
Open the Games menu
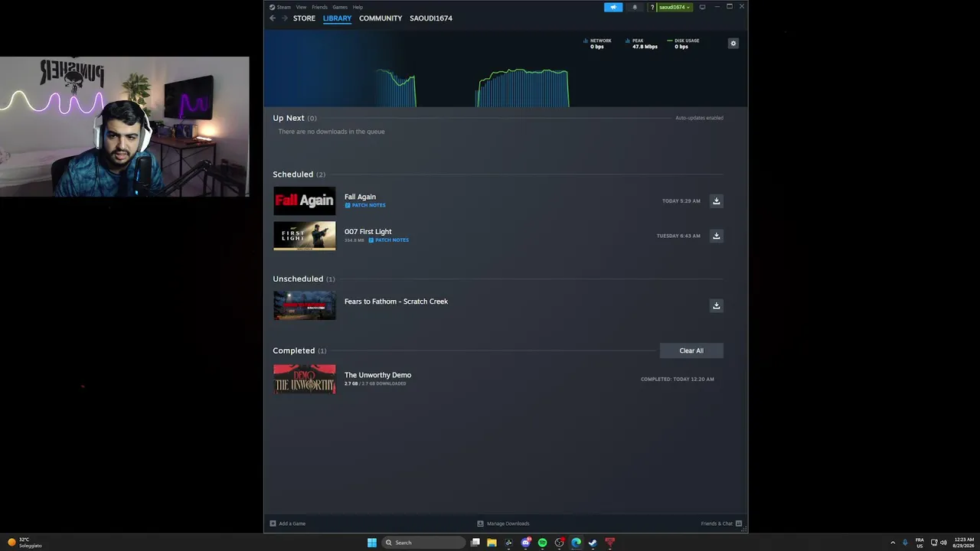tap(340, 7)
